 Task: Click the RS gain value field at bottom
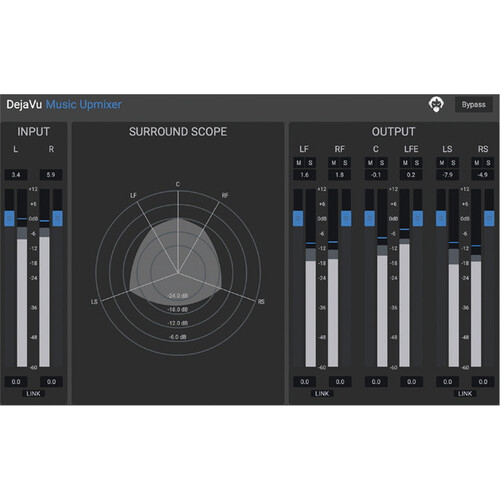(x=483, y=382)
